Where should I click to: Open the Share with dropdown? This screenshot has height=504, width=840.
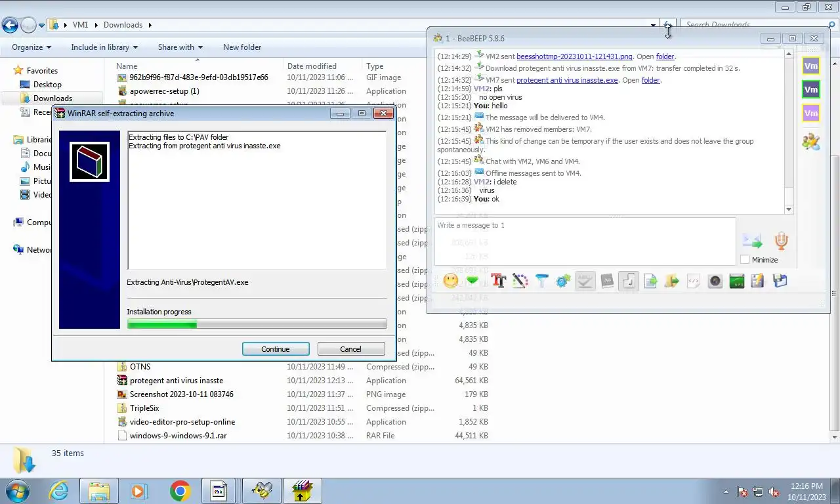(x=180, y=47)
